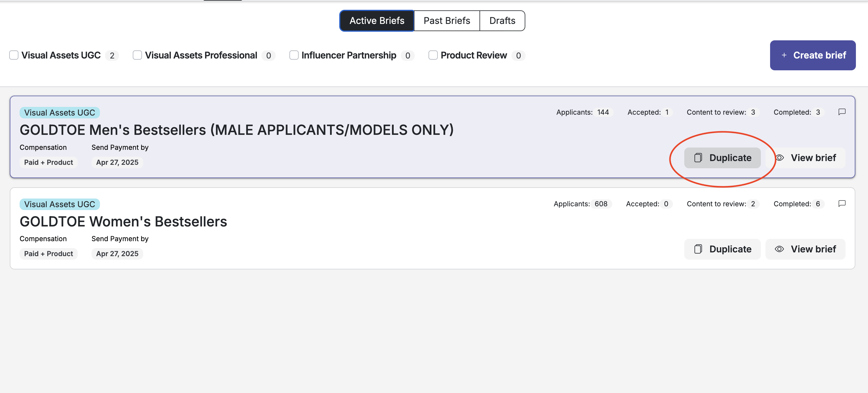Screen dimensions: 868x393
Task: Click plus icon in Create brief button
Action: [x=784, y=55]
